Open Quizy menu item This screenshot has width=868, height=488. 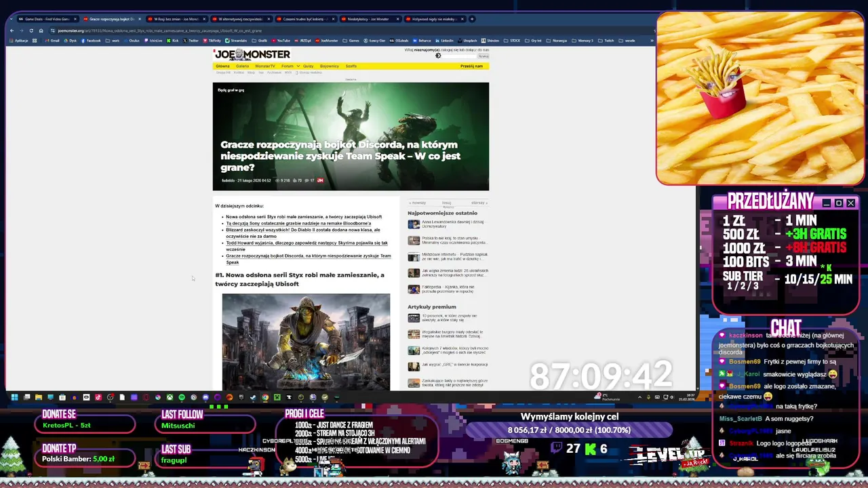click(308, 66)
